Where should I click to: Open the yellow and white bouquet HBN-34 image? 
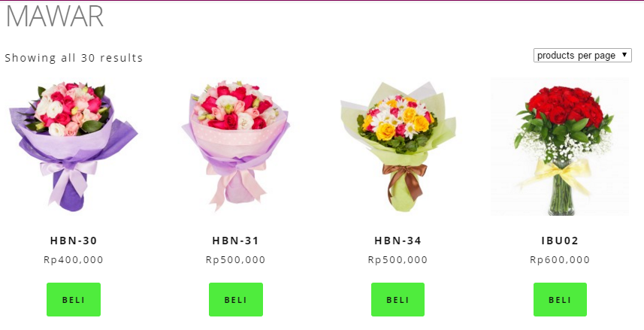point(398,147)
